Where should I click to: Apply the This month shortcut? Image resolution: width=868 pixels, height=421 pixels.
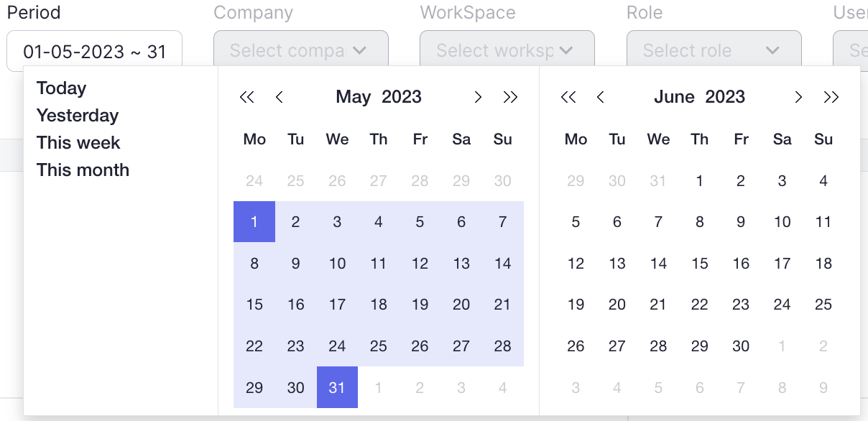coord(83,170)
